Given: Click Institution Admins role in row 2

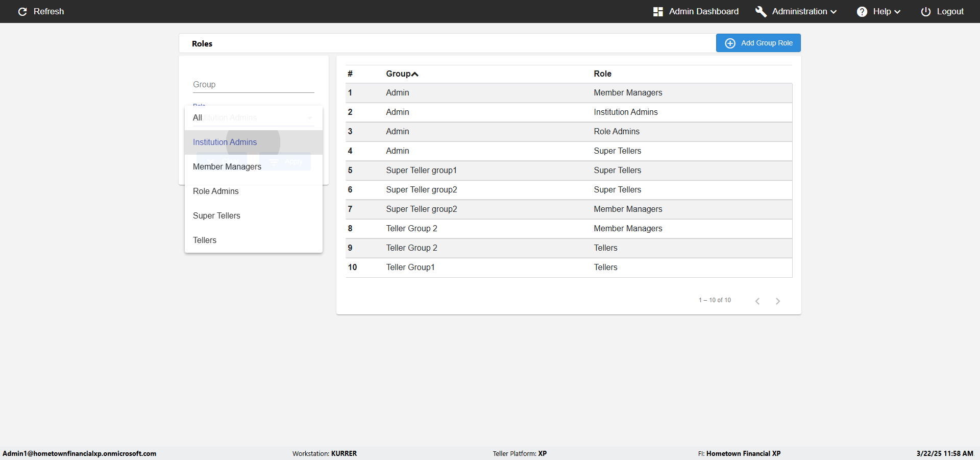Looking at the screenshot, I should 626,112.
